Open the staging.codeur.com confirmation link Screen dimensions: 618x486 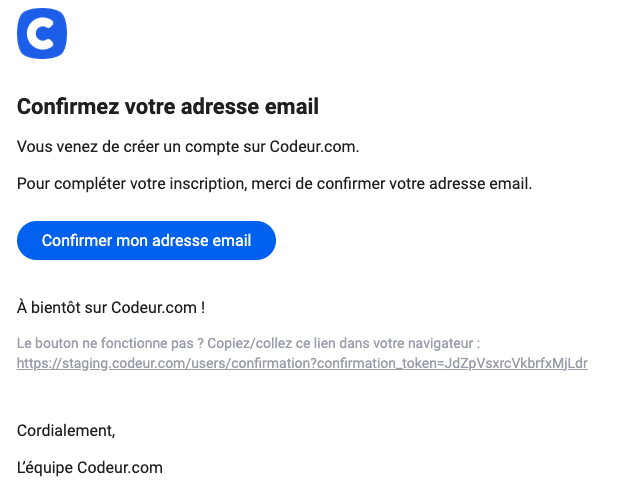(x=302, y=363)
